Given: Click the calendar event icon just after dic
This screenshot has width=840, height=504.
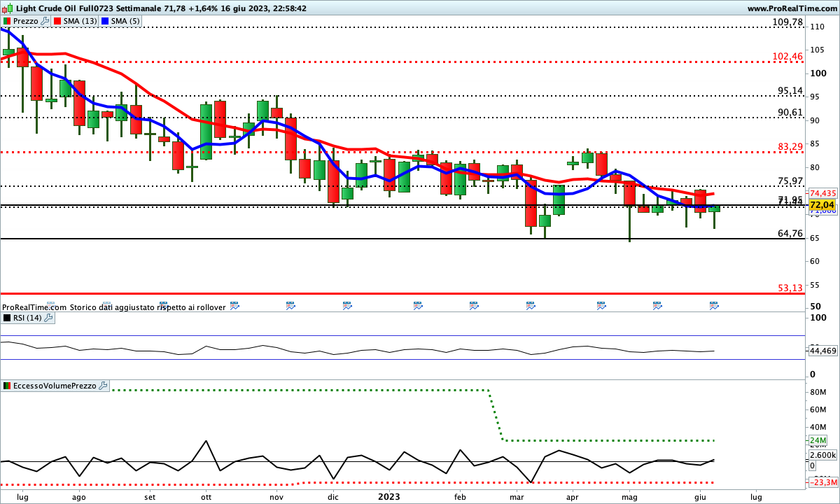Looking at the screenshot, I should coord(347,305).
